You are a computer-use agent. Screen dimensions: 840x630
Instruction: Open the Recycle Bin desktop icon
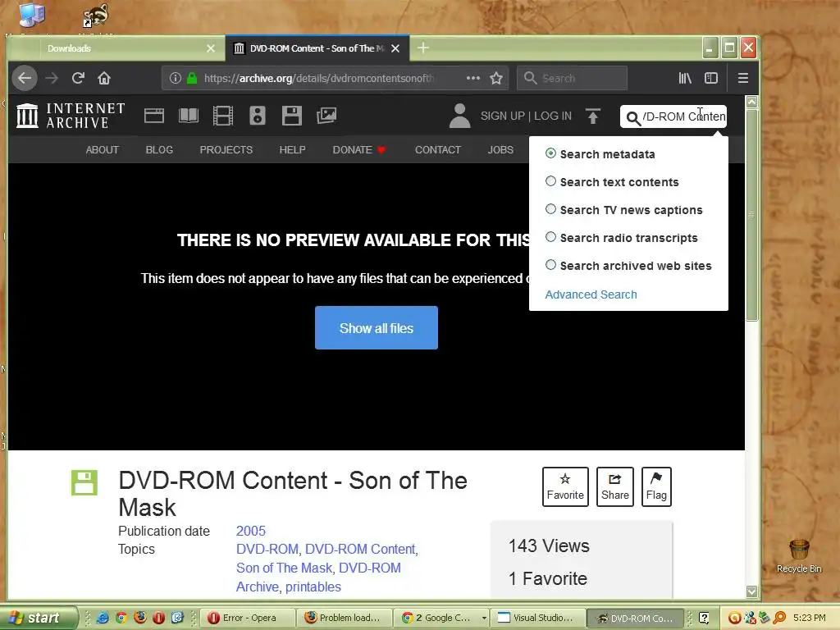click(x=799, y=555)
